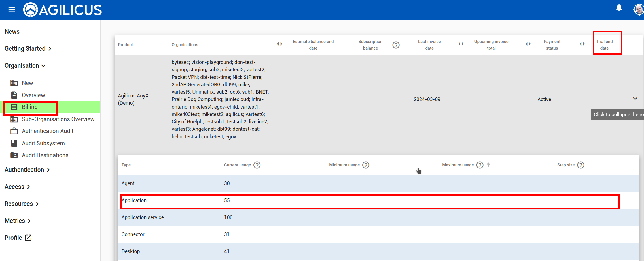Click the Step size help icon
Screen dimensions: 644x261
581,165
